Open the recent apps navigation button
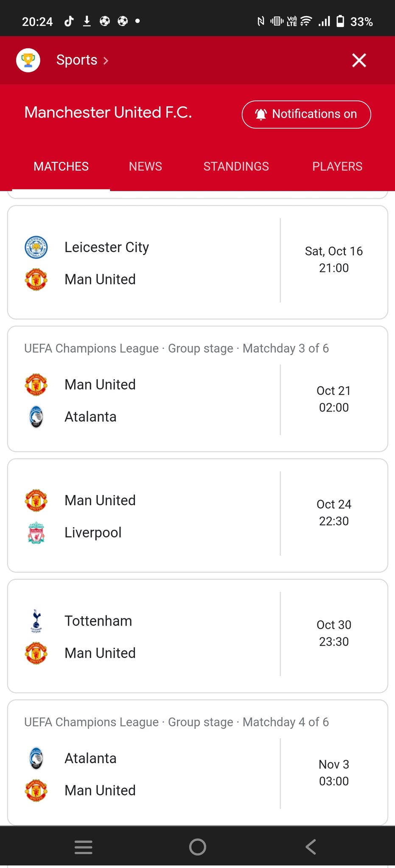The height and width of the screenshot is (868, 395). tap(83, 847)
